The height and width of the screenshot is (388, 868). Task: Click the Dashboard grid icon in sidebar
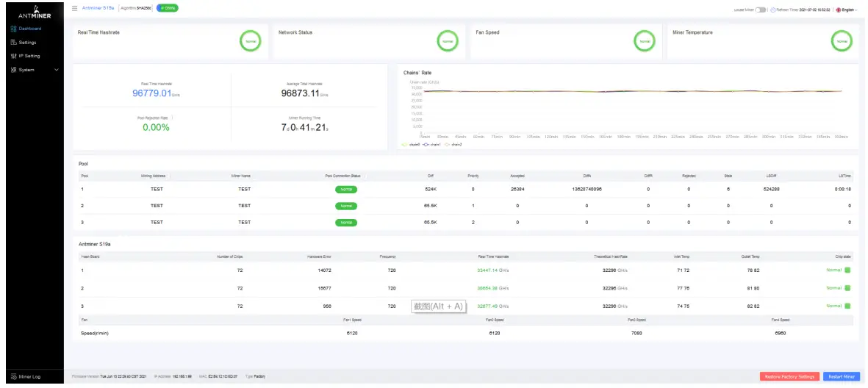coord(14,28)
